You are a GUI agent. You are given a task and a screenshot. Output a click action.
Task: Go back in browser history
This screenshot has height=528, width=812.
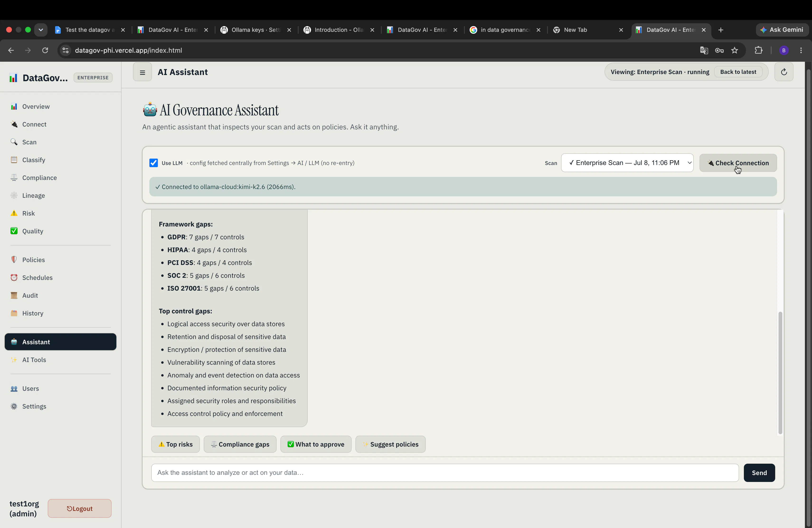pos(11,51)
